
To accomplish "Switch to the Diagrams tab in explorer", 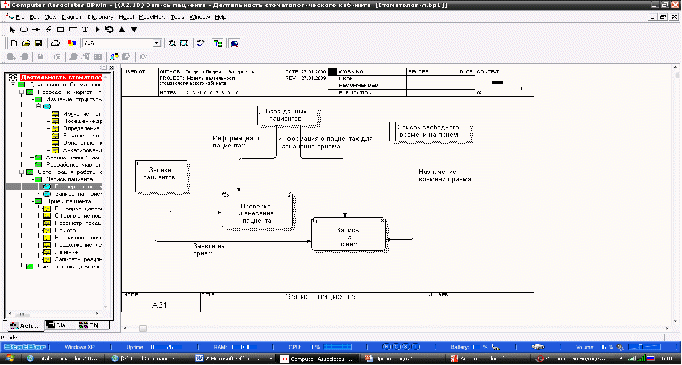I will pos(60,325).
